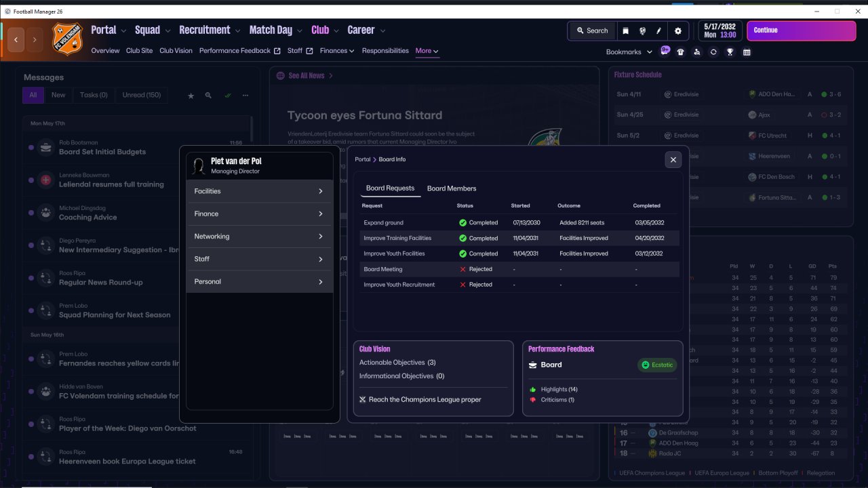The image size is (868, 488).
Task: Open Performance Feedback from the club submenu
Action: pos(239,51)
